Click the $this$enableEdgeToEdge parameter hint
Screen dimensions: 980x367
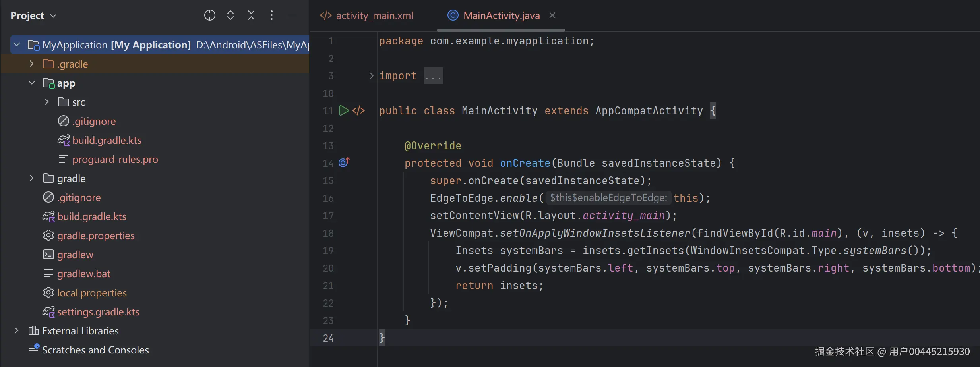click(608, 198)
